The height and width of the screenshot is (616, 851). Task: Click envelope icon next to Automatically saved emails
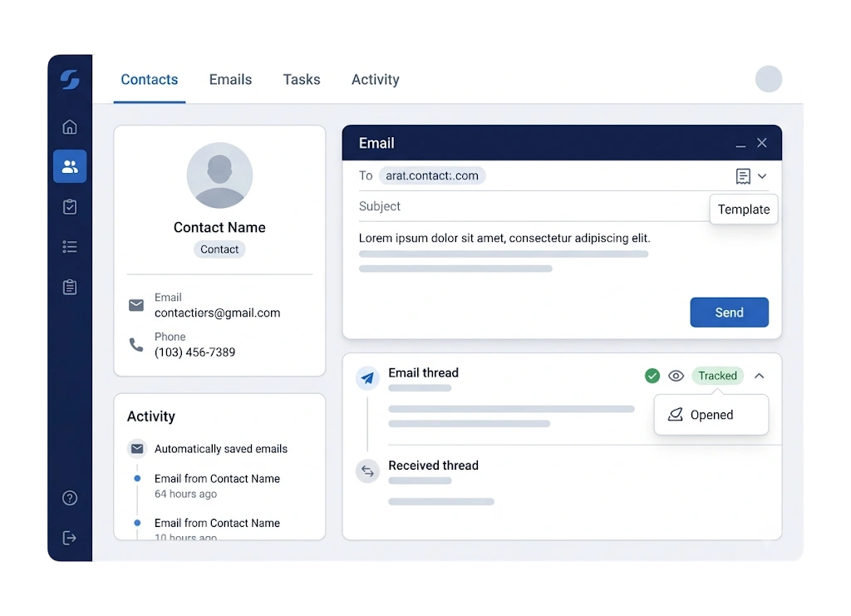(x=137, y=449)
